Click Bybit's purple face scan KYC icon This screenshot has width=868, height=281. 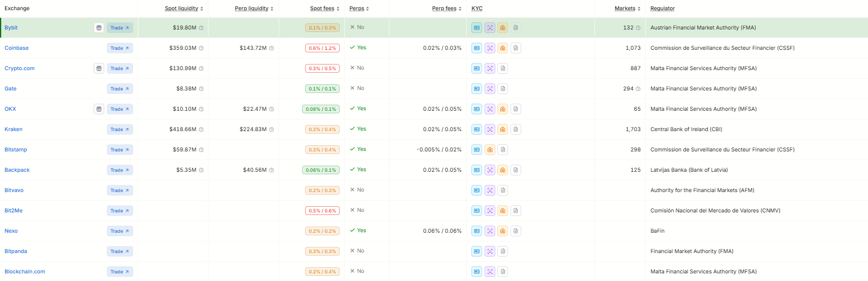pyautogui.click(x=490, y=27)
